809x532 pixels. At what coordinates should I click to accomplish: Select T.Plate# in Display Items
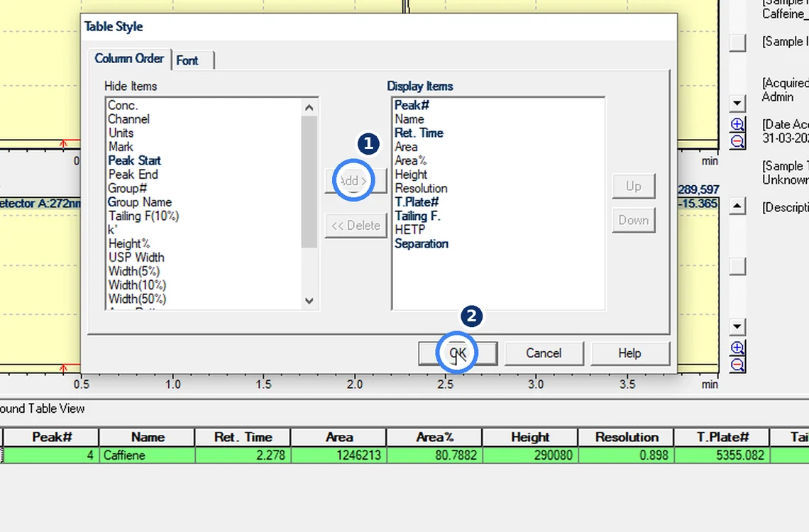click(417, 203)
